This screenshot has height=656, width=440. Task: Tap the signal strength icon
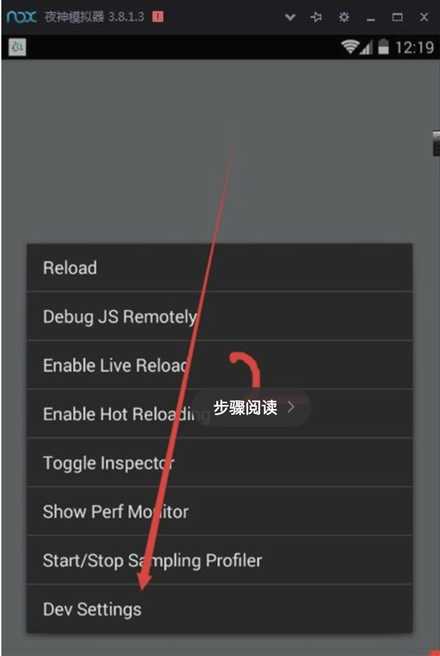(366, 48)
